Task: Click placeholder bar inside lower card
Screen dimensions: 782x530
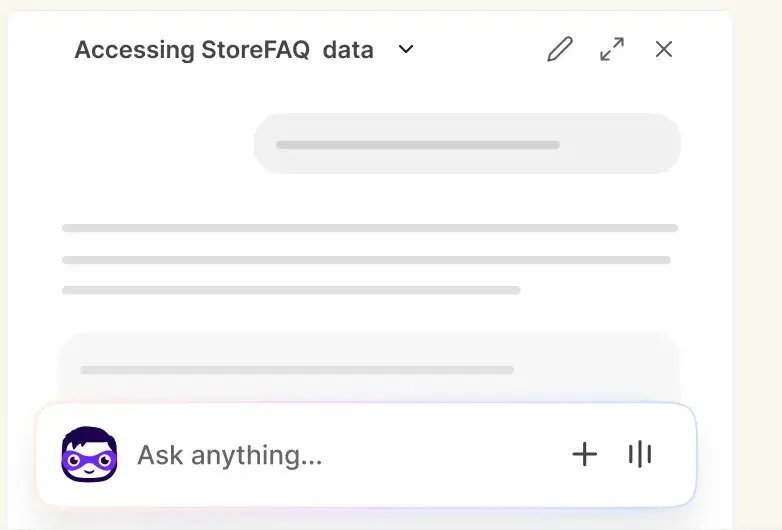Action: coord(297,370)
